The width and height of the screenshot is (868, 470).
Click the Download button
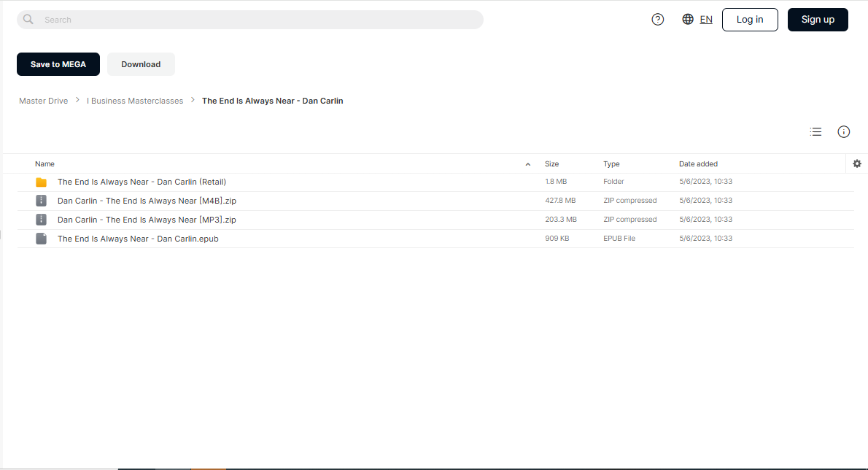pyautogui.click(x=141, y=64)
